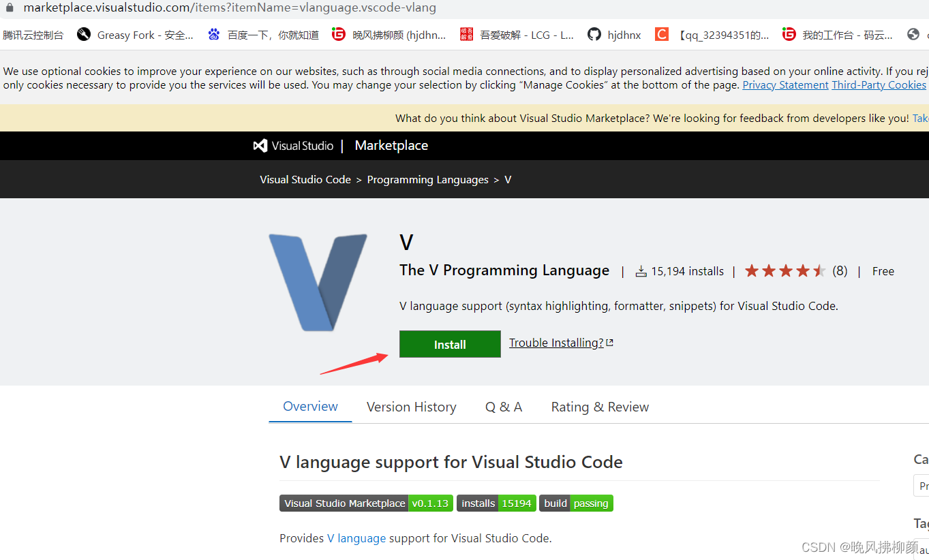The width and height of the screenshot is (929, 560).
Task: Click the installs 15194 badge
Action: click(496, 503)
